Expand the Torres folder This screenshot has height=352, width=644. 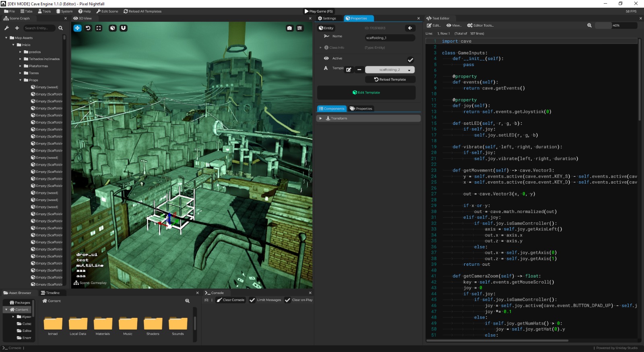pyautogui.click(x=21, y=73)
